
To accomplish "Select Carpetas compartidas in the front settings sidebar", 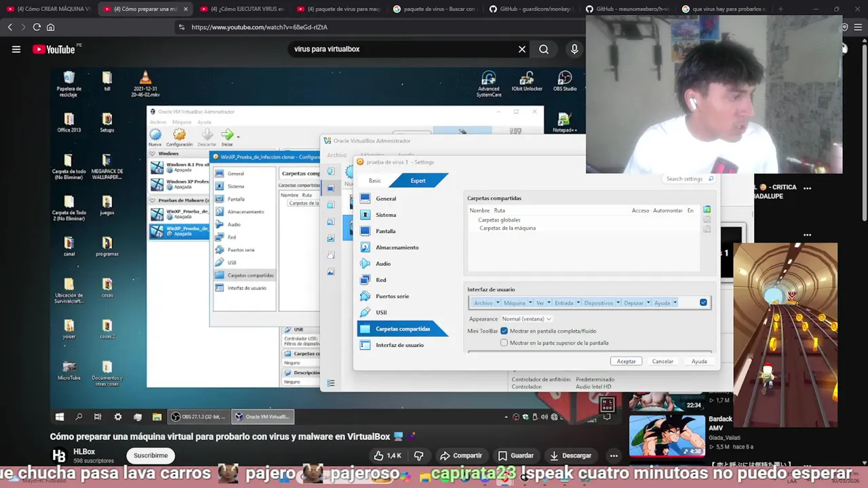I will pos(401,329).
